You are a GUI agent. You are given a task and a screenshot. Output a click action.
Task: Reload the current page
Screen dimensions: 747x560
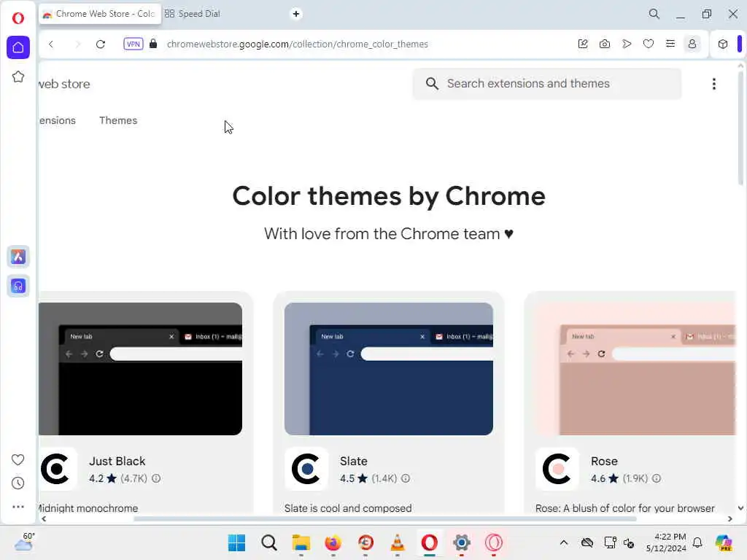101,44
